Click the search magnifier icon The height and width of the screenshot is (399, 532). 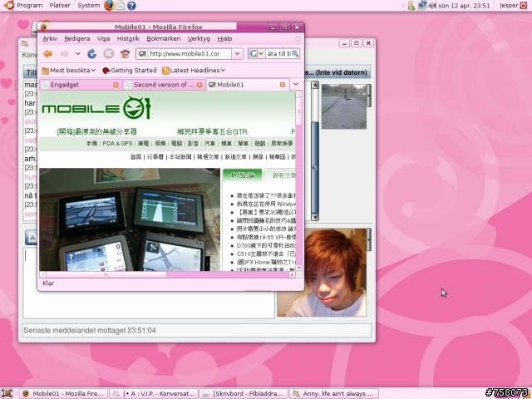click(x=295, y=53)
